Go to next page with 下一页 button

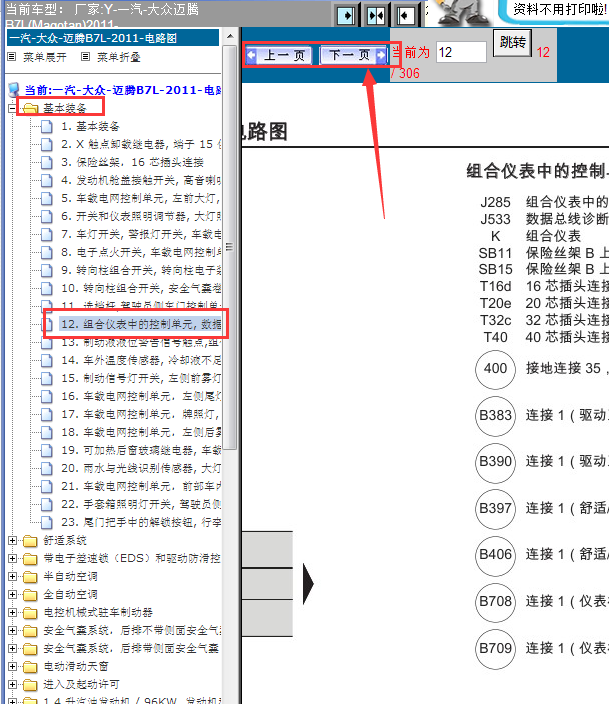point(353,55)
